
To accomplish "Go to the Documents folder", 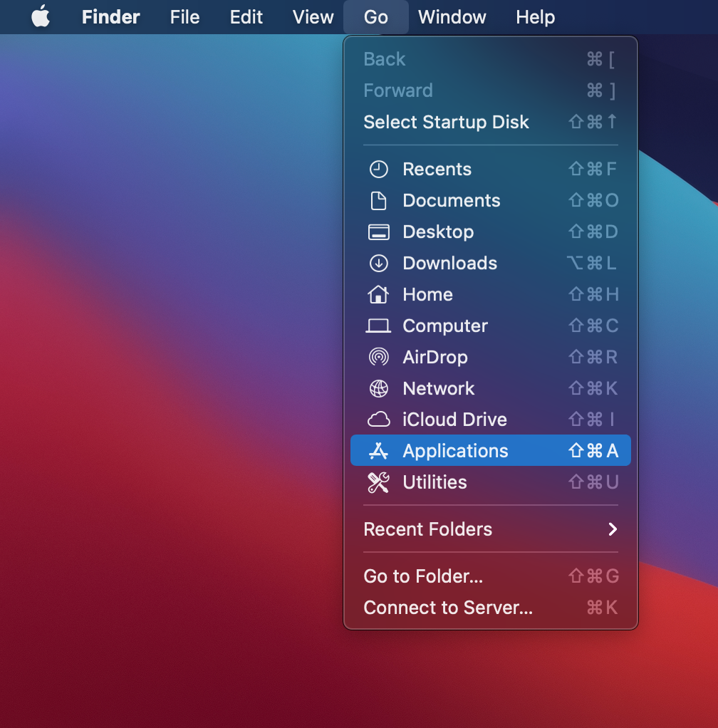I will point(491,201).
